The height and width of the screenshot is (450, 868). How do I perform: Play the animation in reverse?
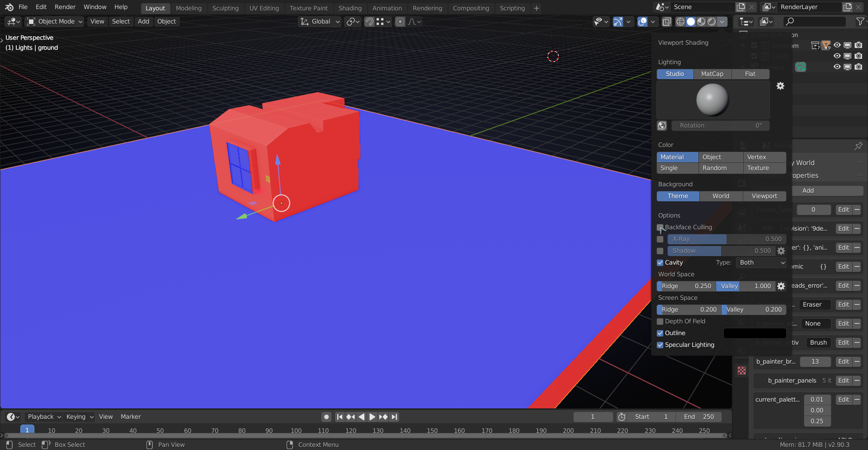tap(361, 417)
